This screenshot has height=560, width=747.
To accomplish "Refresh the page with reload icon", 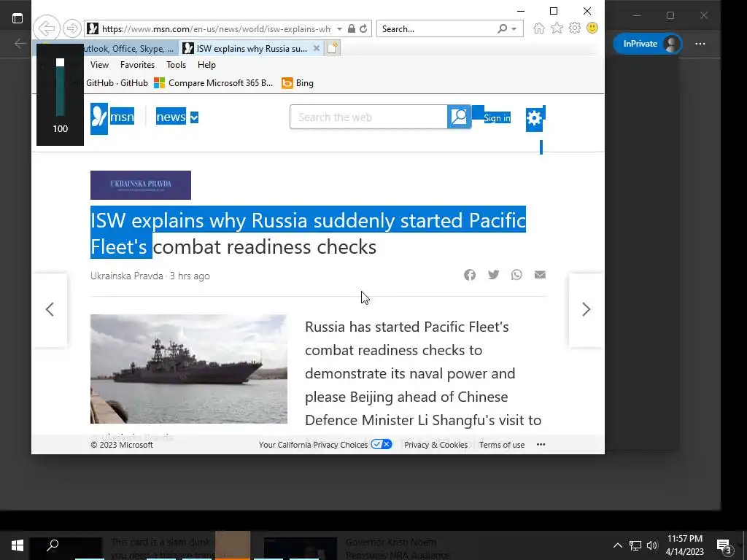I will pyautogui.click(x=363, y=28).
